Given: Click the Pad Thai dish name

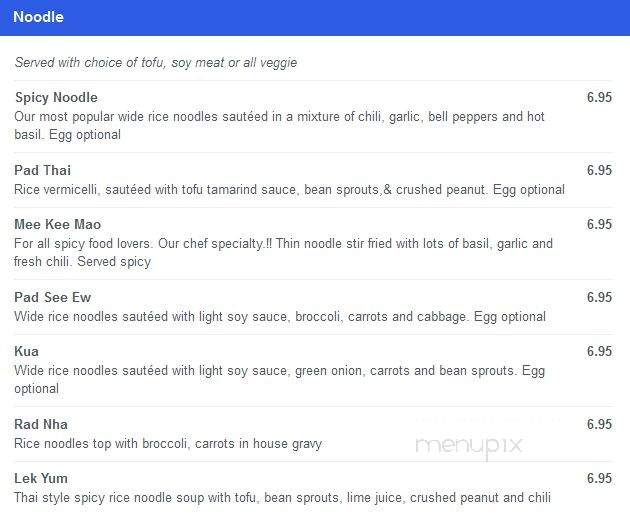Looking at the screenshot, I should (43, 170).
